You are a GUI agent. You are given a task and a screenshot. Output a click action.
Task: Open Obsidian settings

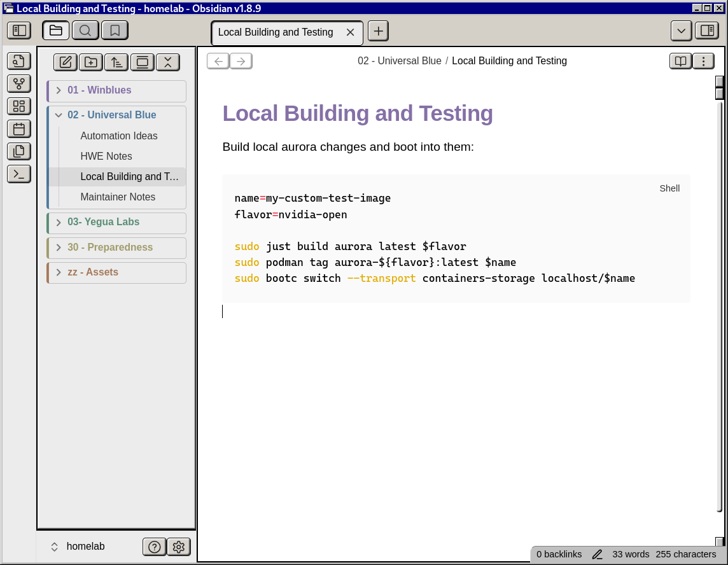point(179,547)
